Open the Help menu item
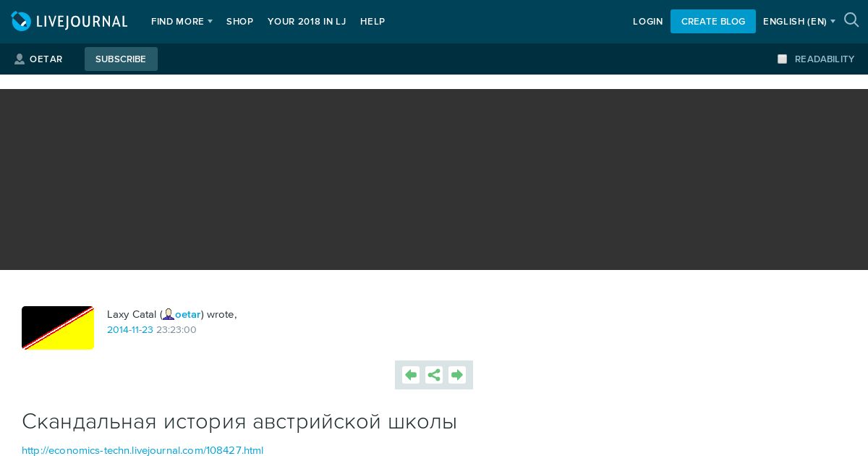The height and width of the screenshot is (456, 868). [373, 22]
